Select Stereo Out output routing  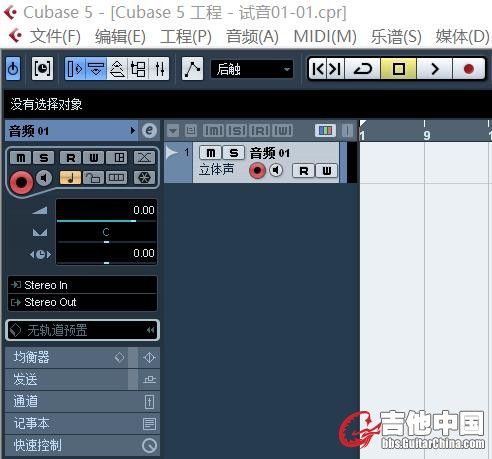point(82,302)
